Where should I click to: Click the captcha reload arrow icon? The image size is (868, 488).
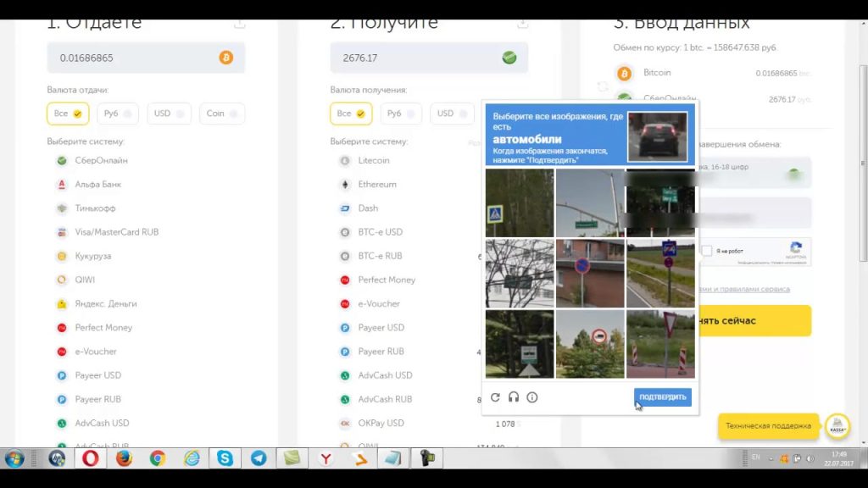click(x=495, y=397)
